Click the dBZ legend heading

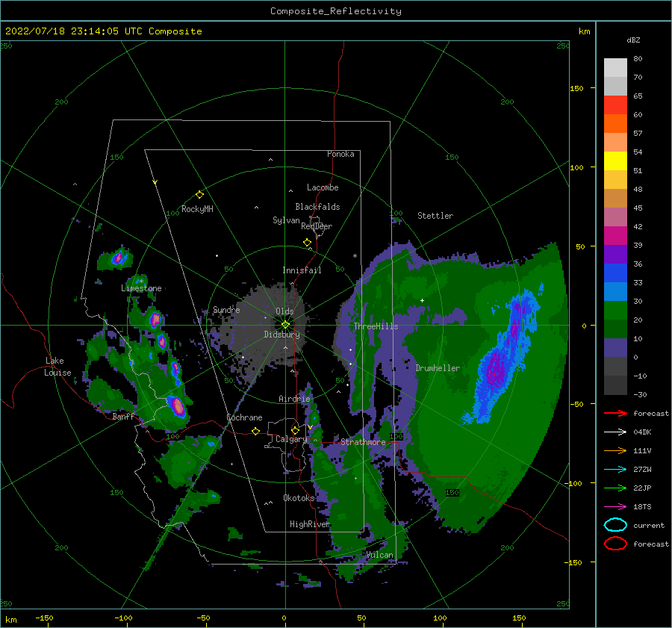[633, 40]
